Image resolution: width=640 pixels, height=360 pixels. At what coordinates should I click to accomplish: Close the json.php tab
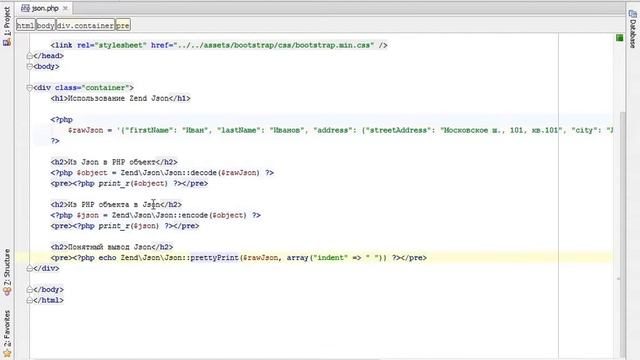pyautogui.click(x=65, y=8)
